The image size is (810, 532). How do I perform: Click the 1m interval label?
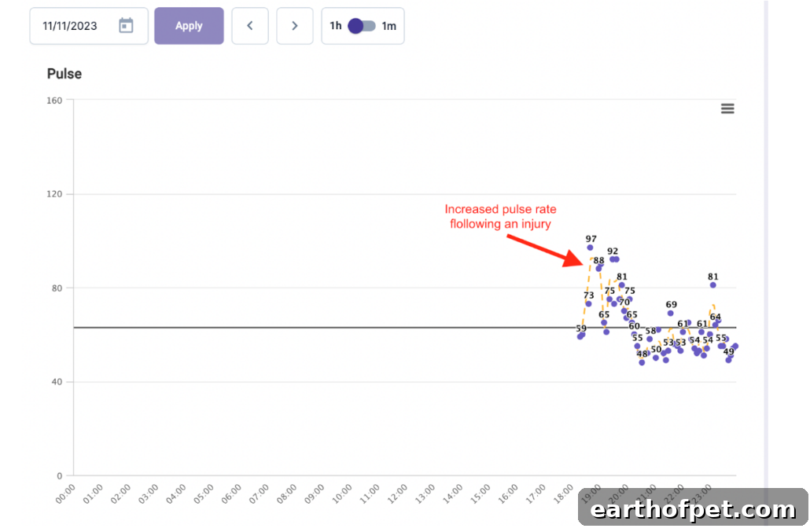[x=389, y=26]
